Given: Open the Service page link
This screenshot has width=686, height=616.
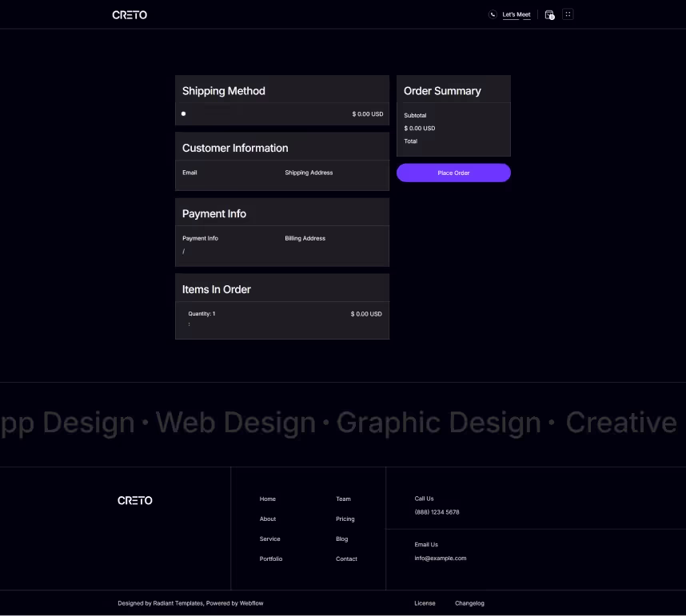Looking at the screenshot, I should [269, 539].
